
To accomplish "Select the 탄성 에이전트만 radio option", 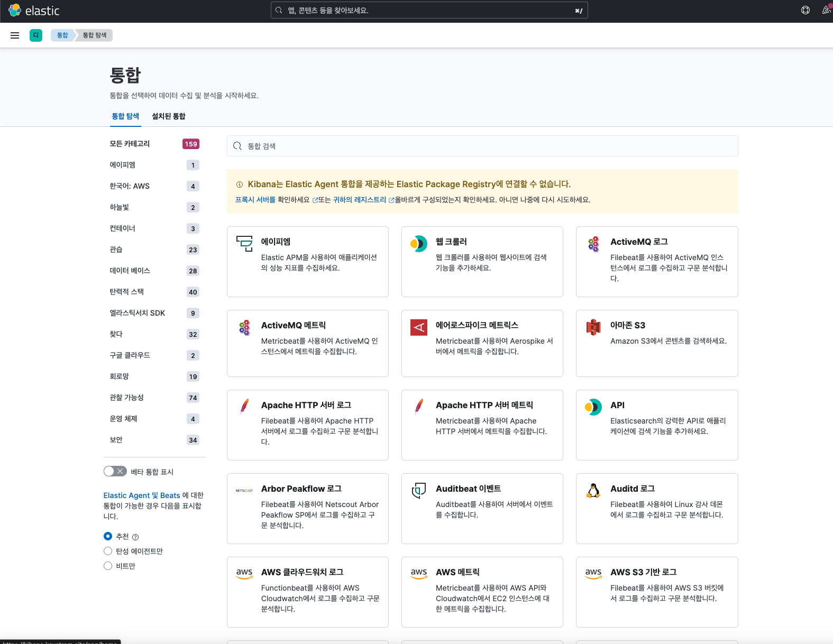I will (108, 551).
